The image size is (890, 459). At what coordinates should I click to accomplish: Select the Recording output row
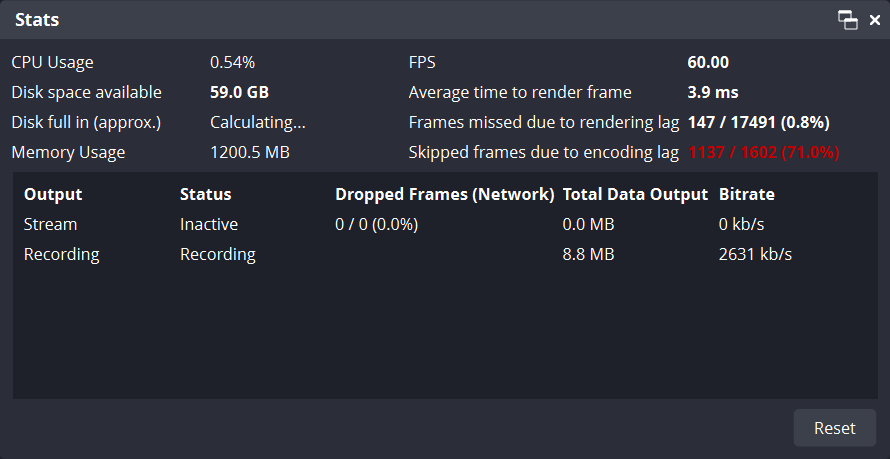(61, 254)
